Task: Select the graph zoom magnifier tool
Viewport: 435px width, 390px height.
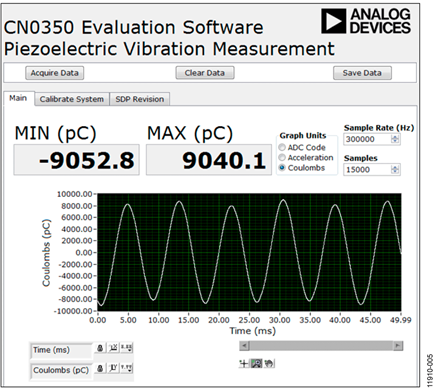Action: pyautogui.click(x=256, y=363)
